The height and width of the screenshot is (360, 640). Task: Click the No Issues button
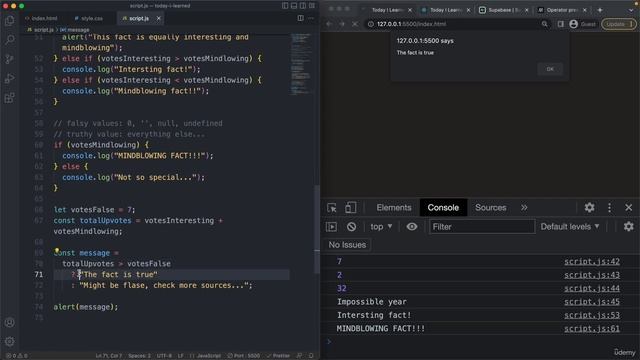point(347,245)
